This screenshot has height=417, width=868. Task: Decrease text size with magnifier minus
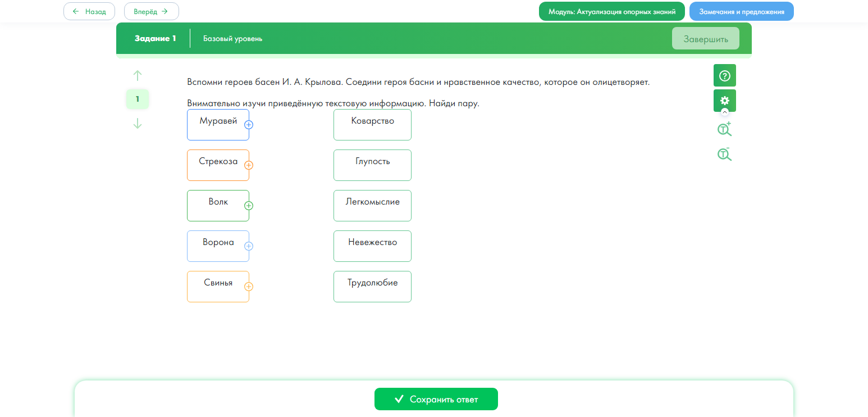pyautogui.click(x=724, y=155)
